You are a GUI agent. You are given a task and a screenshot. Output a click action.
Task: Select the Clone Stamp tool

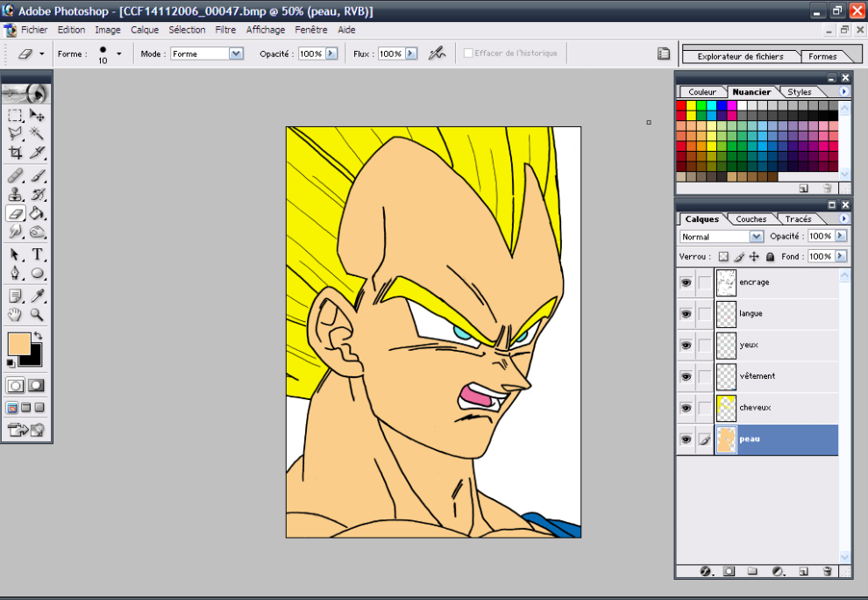point(15,195)
